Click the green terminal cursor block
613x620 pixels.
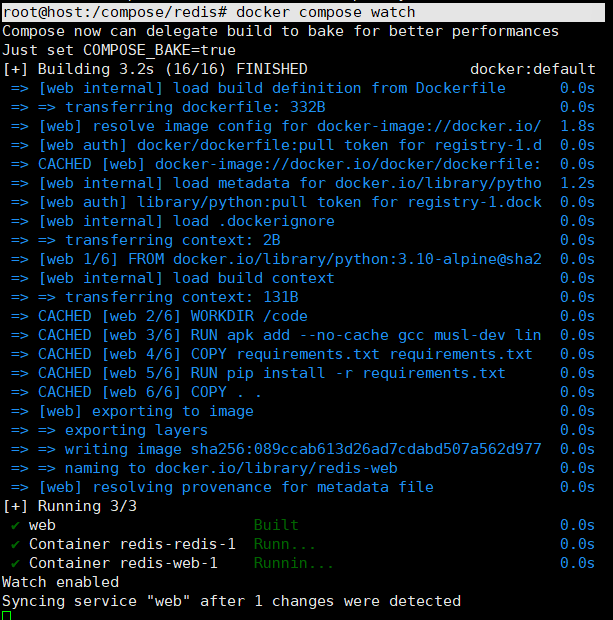(6, 616)
